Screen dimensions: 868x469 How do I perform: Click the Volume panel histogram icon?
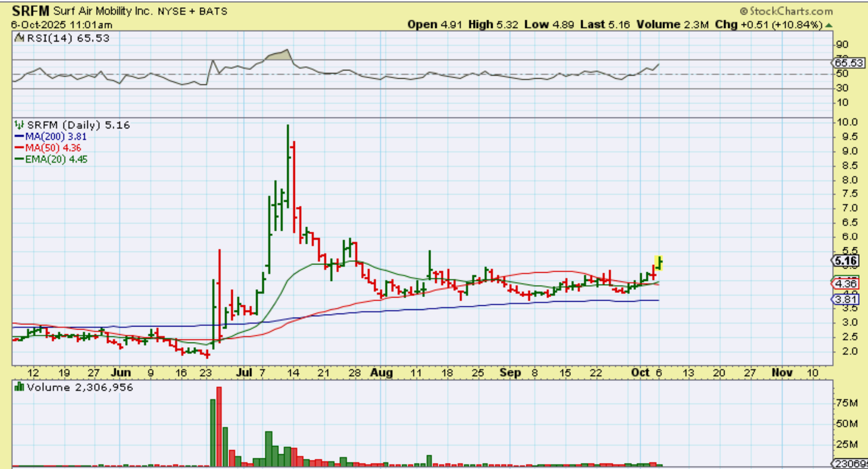click(19, 387)
